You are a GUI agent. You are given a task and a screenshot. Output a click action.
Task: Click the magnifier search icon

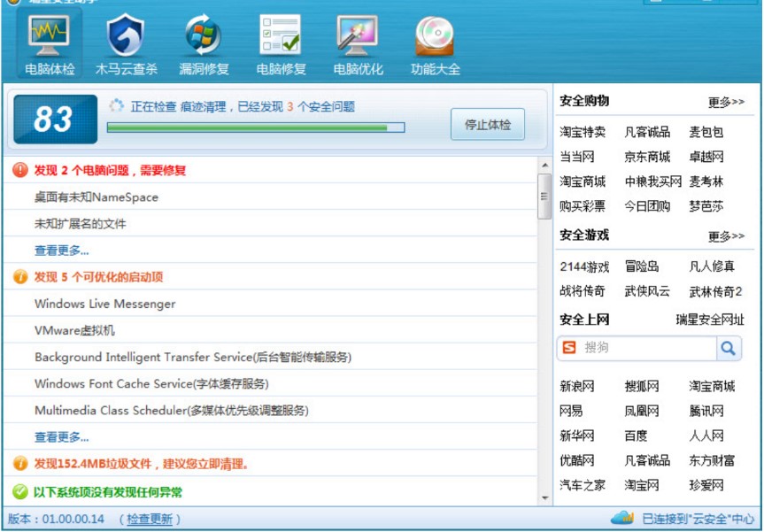point(729,349)
